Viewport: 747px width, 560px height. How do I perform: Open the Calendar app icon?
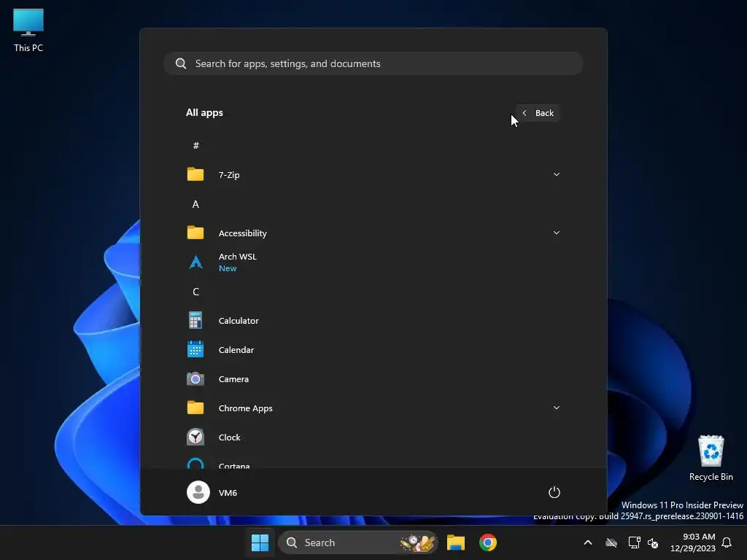196,349
